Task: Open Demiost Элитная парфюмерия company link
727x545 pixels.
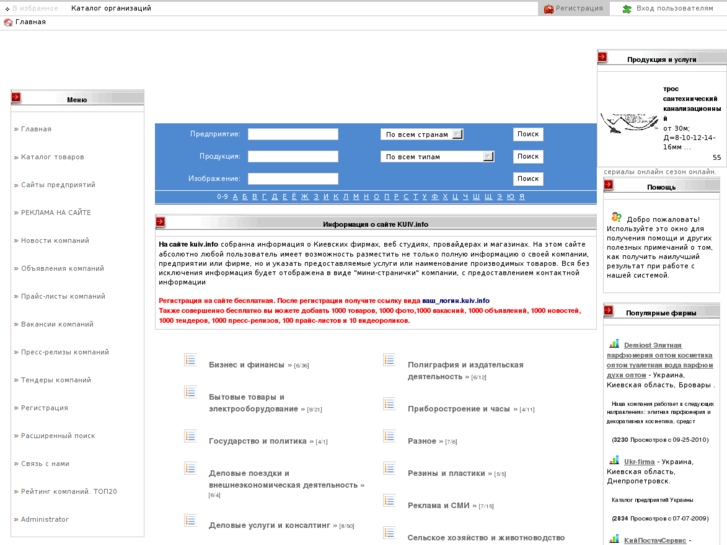Action: pos(660,360)
